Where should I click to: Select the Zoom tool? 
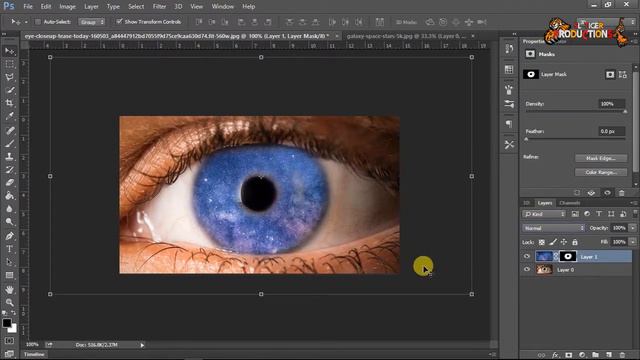(x=9, y=302)
